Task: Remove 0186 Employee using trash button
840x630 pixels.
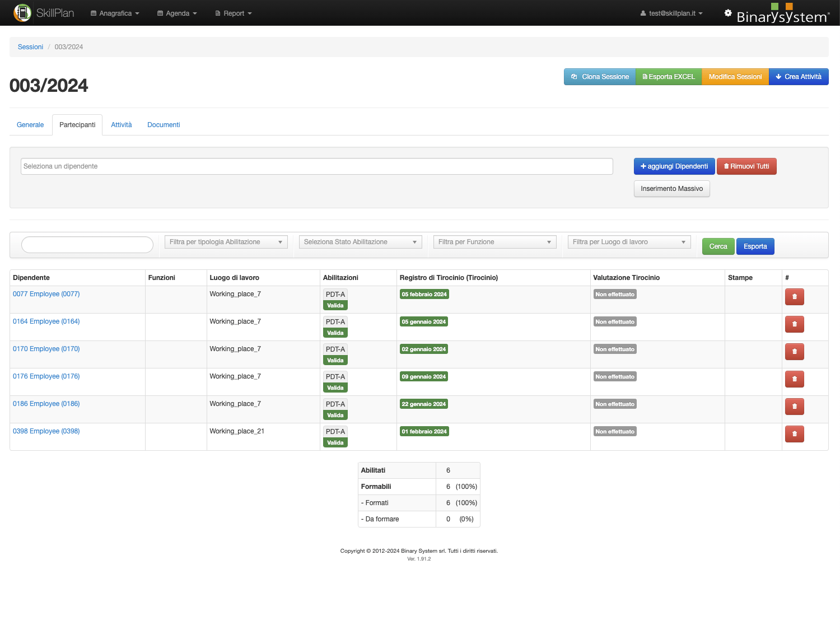Action: (x=794, y=407)
